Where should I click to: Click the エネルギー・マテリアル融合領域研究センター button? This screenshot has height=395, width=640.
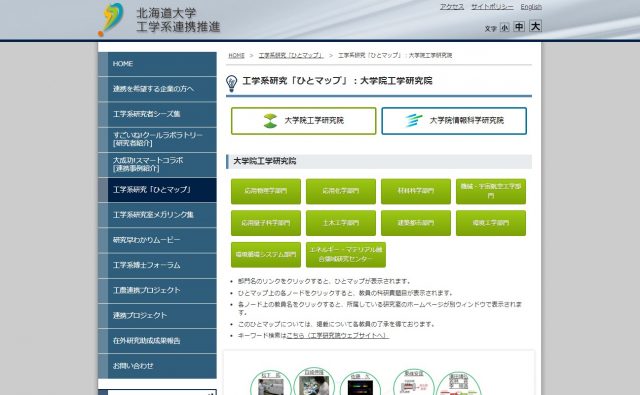point(346,255)
